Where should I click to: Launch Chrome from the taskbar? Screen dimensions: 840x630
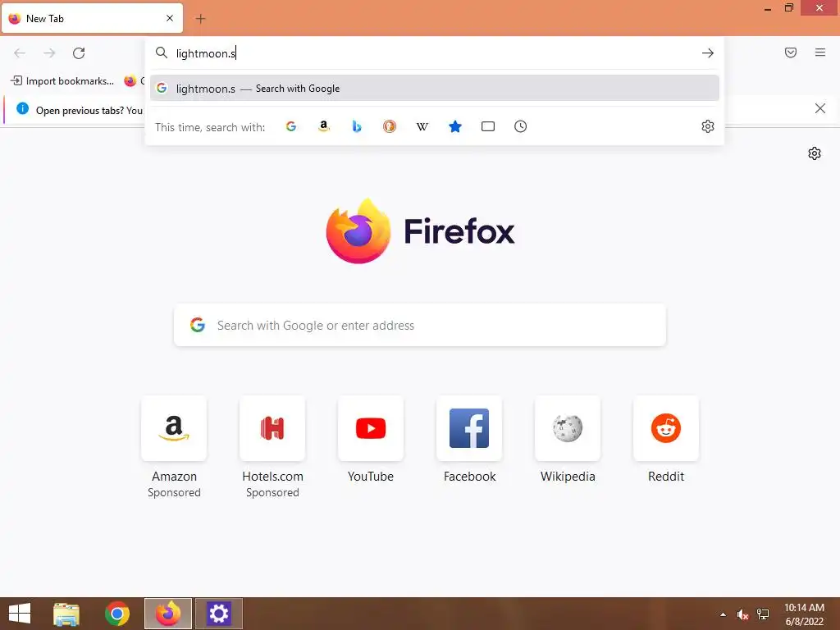tap(117, 614)
